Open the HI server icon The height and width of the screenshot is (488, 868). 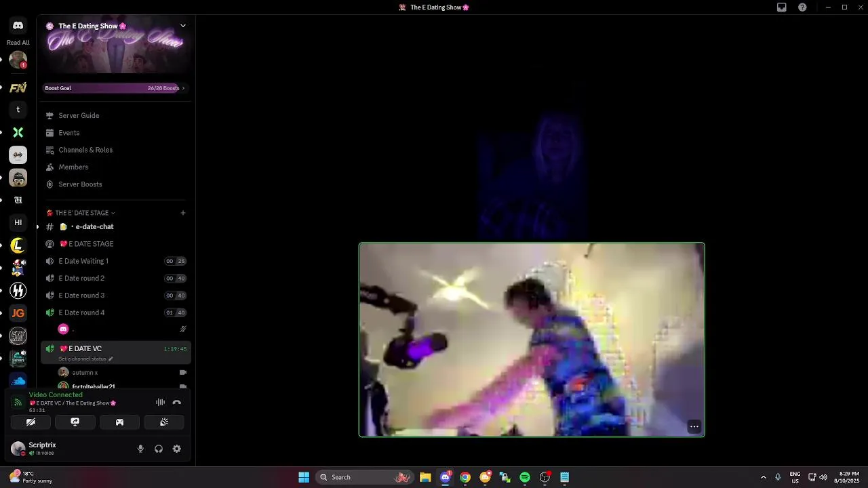(x=18, y=222)
